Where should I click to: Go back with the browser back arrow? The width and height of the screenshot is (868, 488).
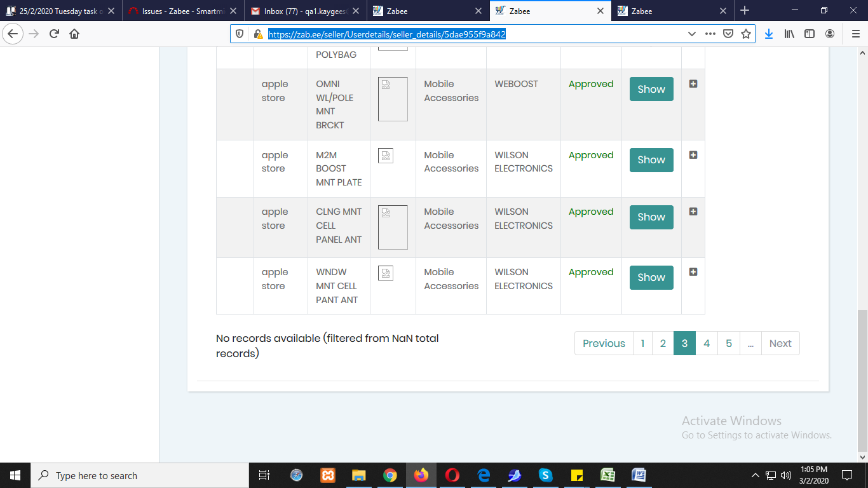13,34
